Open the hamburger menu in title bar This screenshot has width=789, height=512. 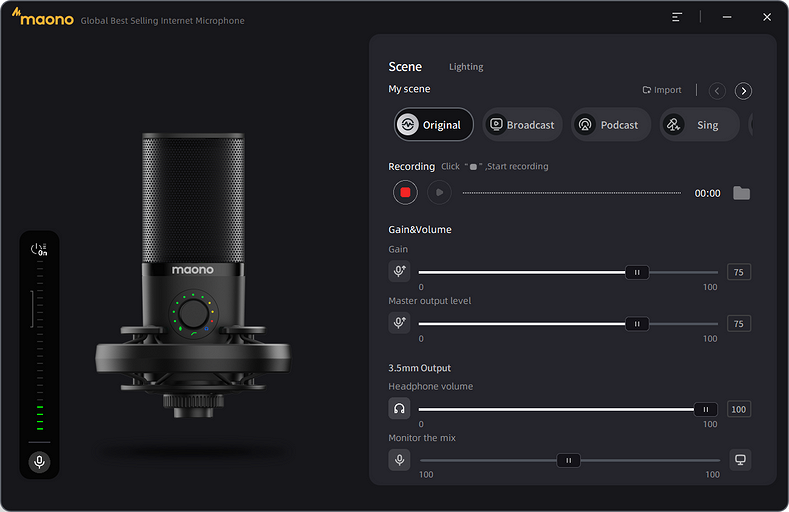pos(677,17)
